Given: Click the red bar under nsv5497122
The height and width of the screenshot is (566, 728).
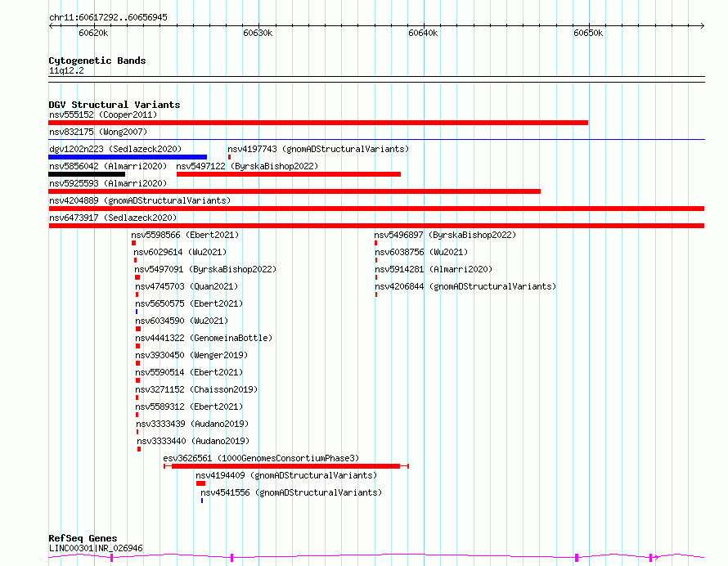Looking at the screenshot, I should 289,174.
